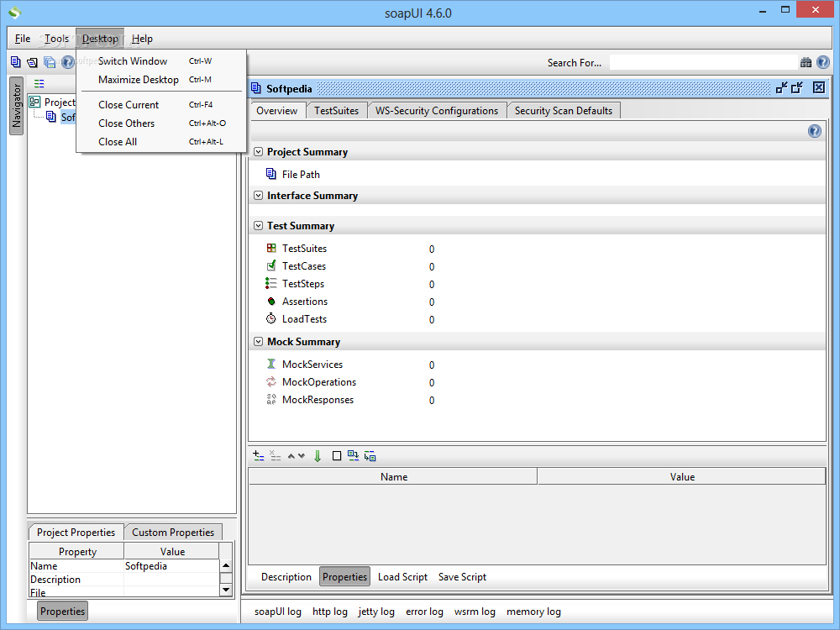This screenshot has height=630, width=840.
Task: Click the MockResponses icon
Action: click(271, 399)
